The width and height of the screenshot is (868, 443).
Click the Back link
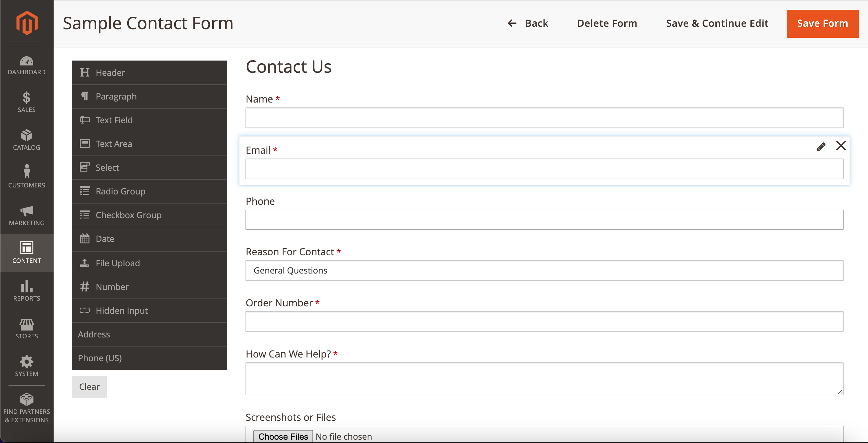pyautogui.click(x=528, y=23)
